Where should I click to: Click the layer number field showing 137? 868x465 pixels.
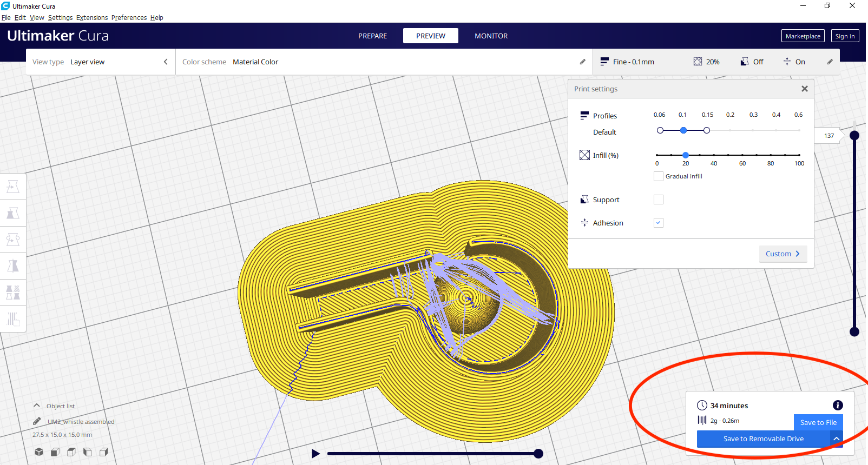point(829,136)
